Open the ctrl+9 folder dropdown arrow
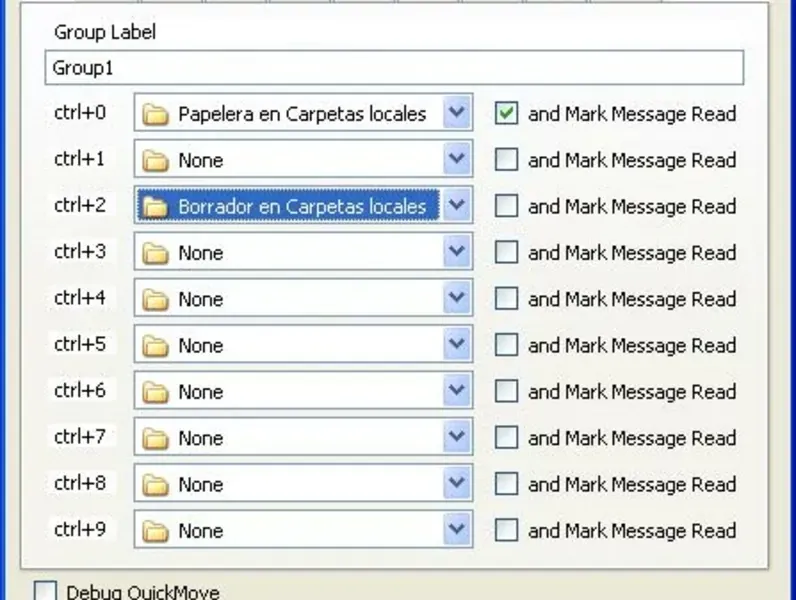The image size is (796, 600). (457, 531)
